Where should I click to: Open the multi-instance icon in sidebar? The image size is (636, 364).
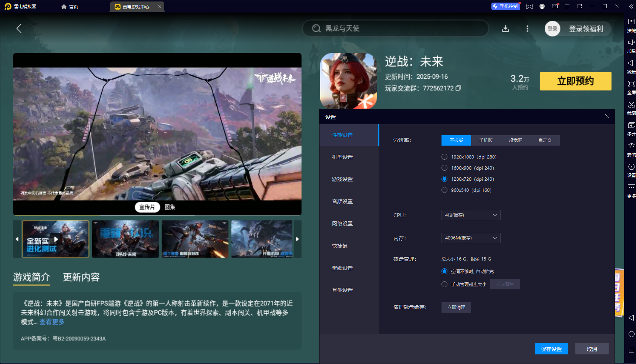pos(631,126)
